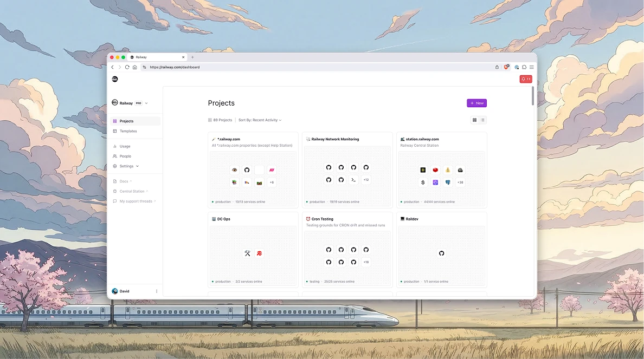The image size is (644, 359).
Task: Create a project with the New button
Action: pyautogui.click(x=476, y=103)
